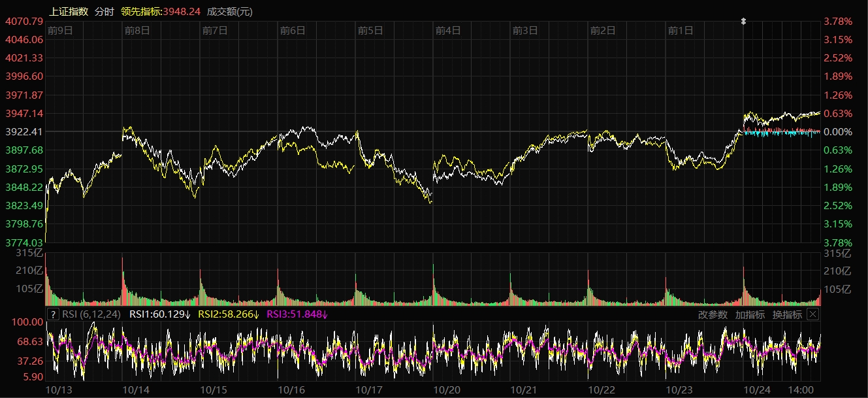The image size is (868, 398).
Task: Select the 分时 time-sharing view label
Action: click(x=104, y=11)
